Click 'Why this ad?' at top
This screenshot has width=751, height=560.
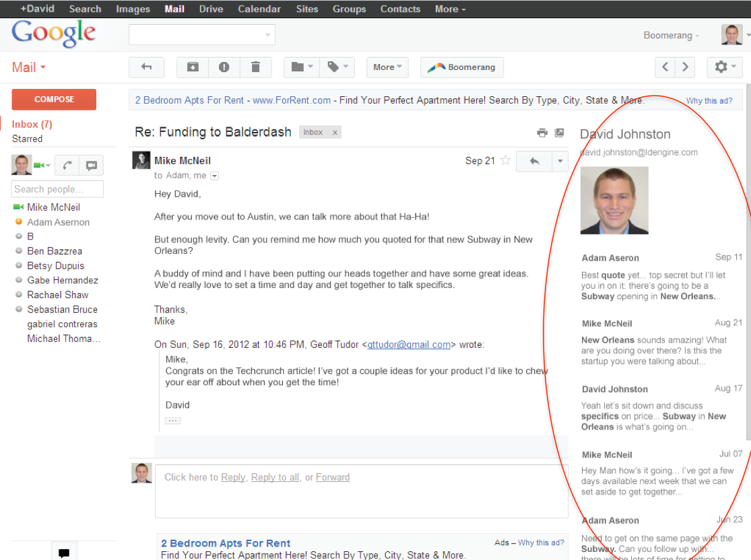709,100
